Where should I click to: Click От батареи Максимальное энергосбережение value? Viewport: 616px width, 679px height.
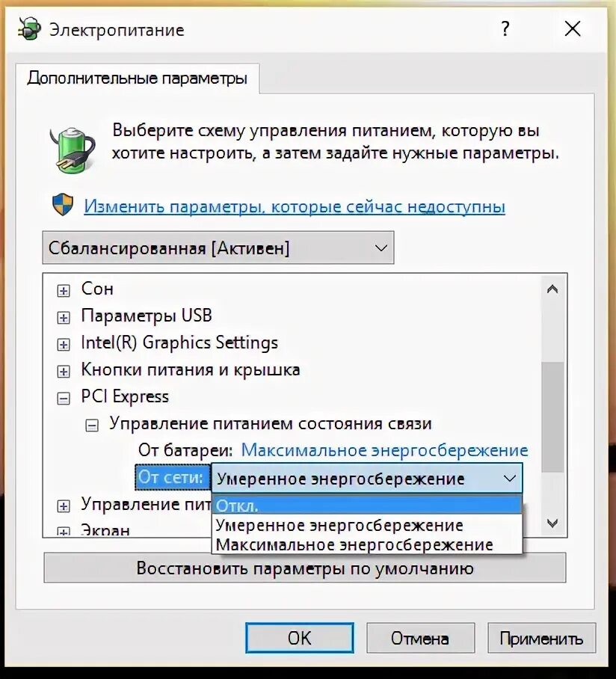tap(384, 450)
